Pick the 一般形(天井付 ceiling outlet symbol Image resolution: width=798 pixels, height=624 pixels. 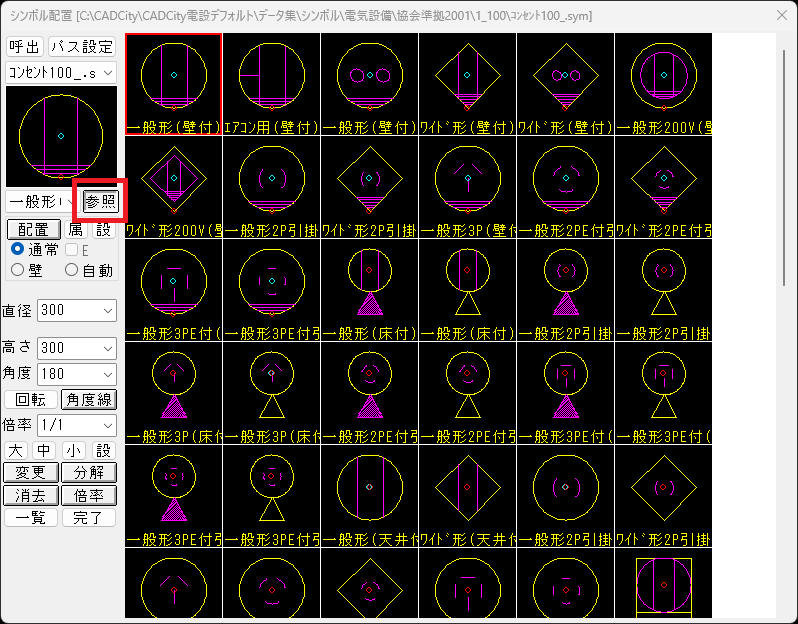(369, 496)
